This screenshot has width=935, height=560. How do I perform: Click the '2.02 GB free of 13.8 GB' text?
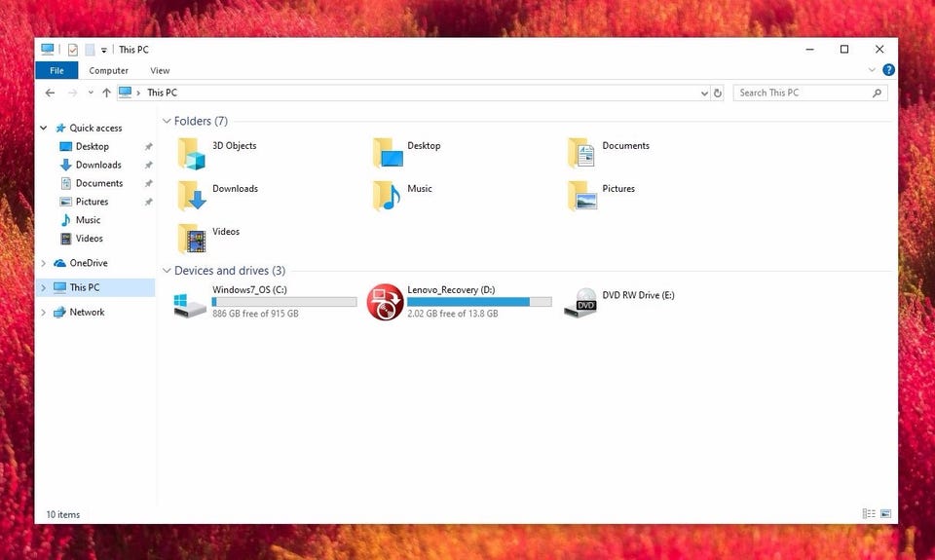[453, 314]
